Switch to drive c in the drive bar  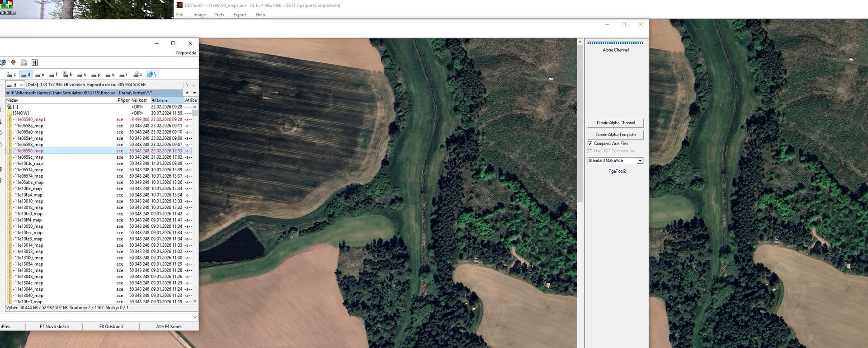pos(11,75)
